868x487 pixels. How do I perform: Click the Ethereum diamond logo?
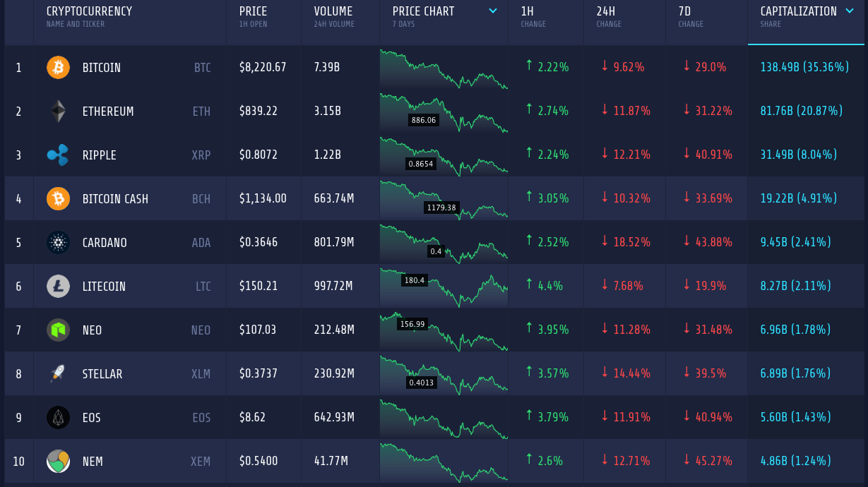[x=58, y=112]
